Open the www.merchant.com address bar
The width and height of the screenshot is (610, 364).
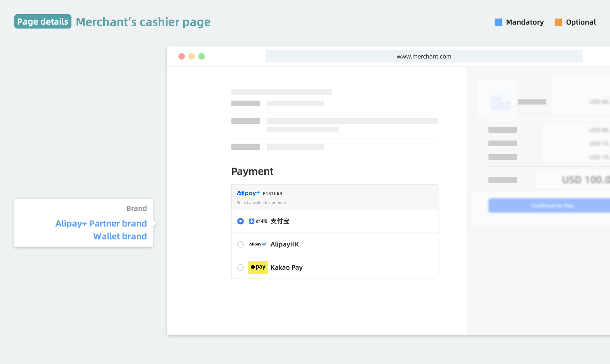424,56
